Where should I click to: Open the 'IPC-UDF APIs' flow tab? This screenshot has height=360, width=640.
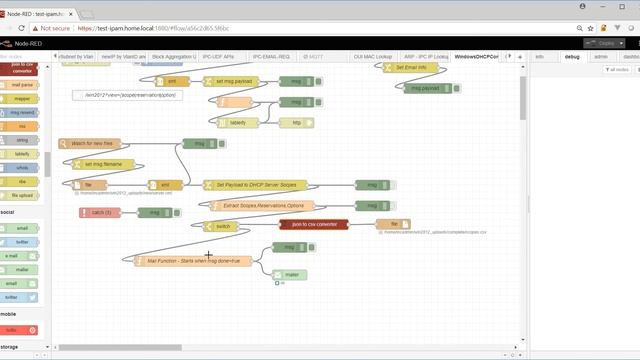click(218, 57)
